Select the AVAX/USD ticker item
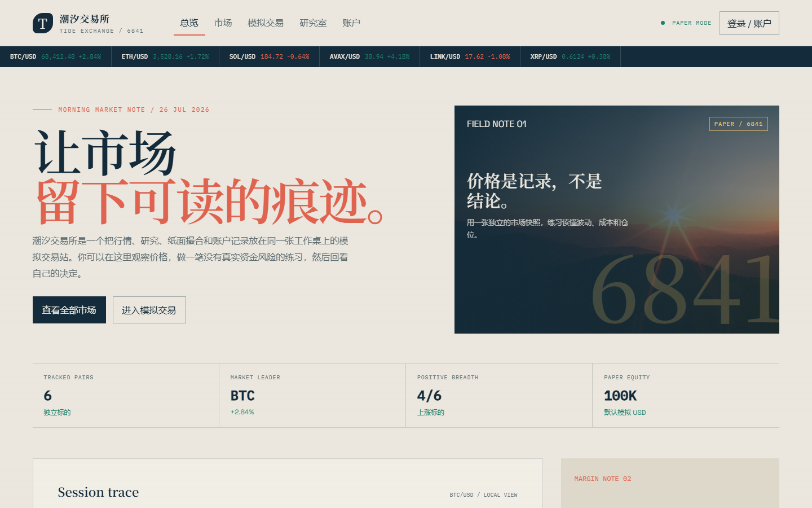 coord(370,56)
